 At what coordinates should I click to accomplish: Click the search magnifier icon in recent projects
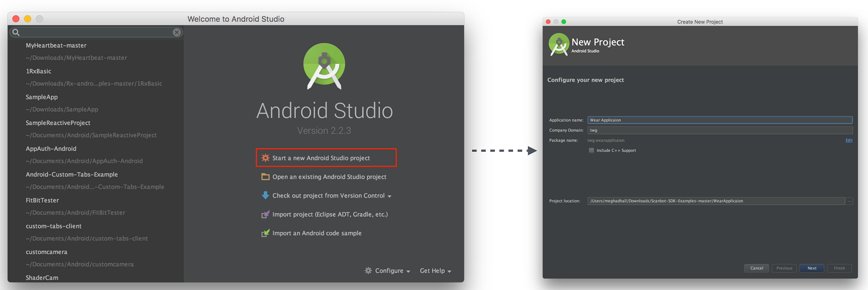point(16,32)
